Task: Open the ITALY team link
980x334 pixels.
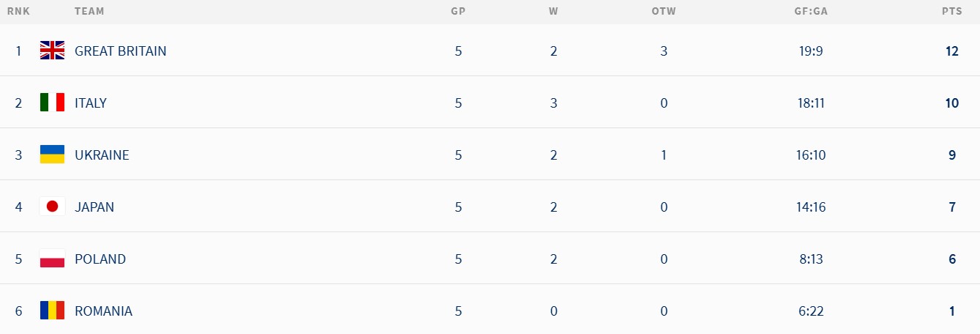Action: (91, 103)
